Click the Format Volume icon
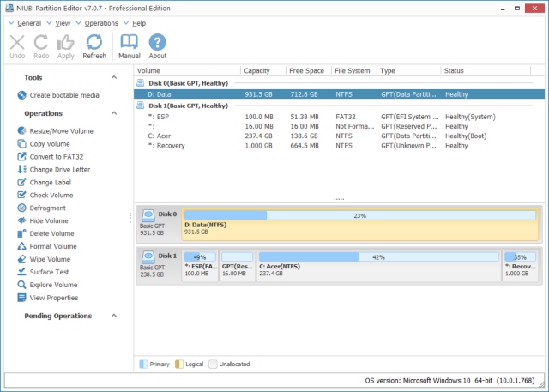 coord(21,246)
